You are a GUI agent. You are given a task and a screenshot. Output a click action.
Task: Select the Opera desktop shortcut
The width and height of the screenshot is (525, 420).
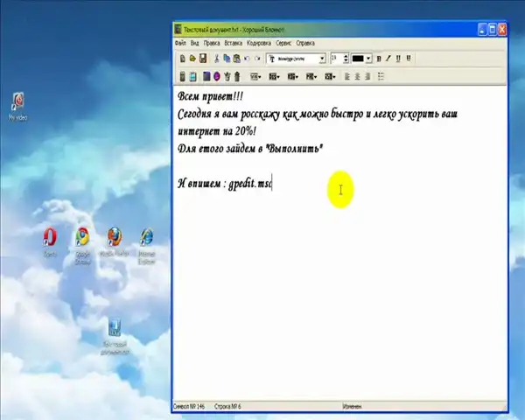click(x=50, y=242)
